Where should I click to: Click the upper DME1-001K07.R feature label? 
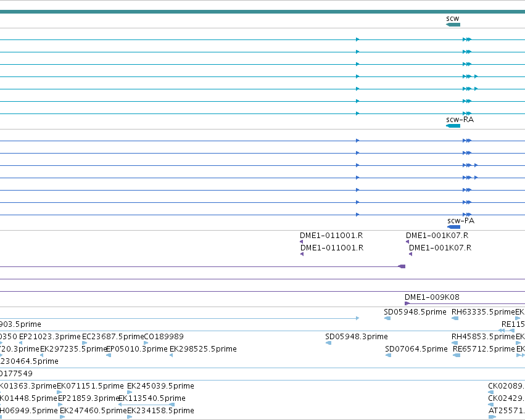tap(437, 235)
